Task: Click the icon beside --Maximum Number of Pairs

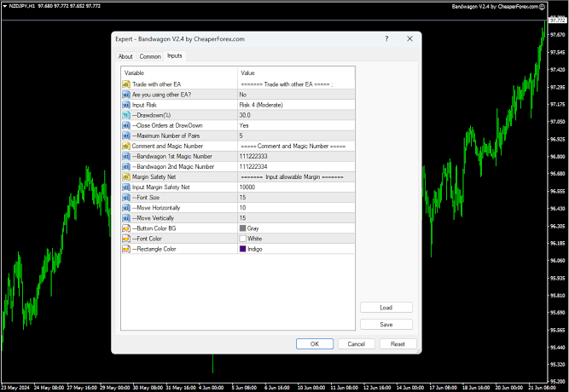Action: point(126,135)
